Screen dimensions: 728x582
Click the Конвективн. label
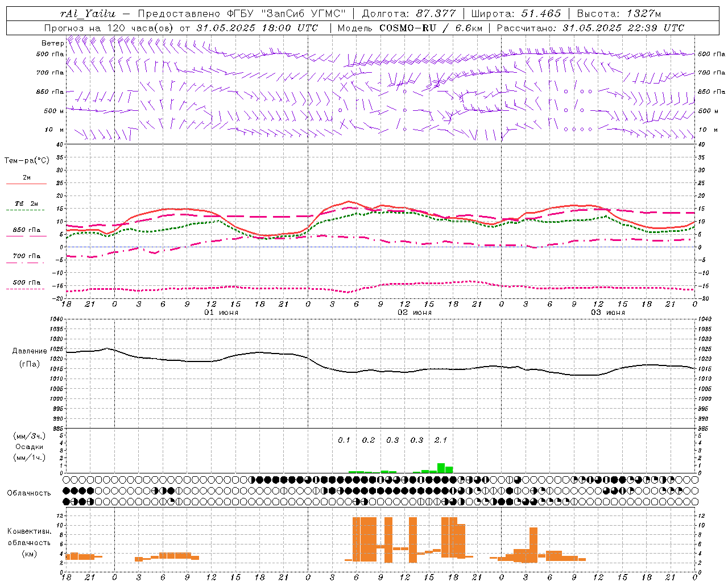point(30,531)
